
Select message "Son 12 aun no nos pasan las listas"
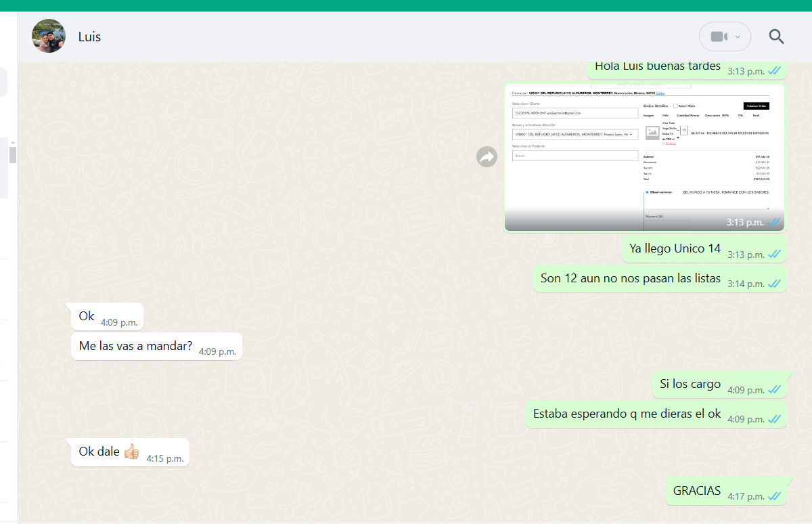point(630,278)
